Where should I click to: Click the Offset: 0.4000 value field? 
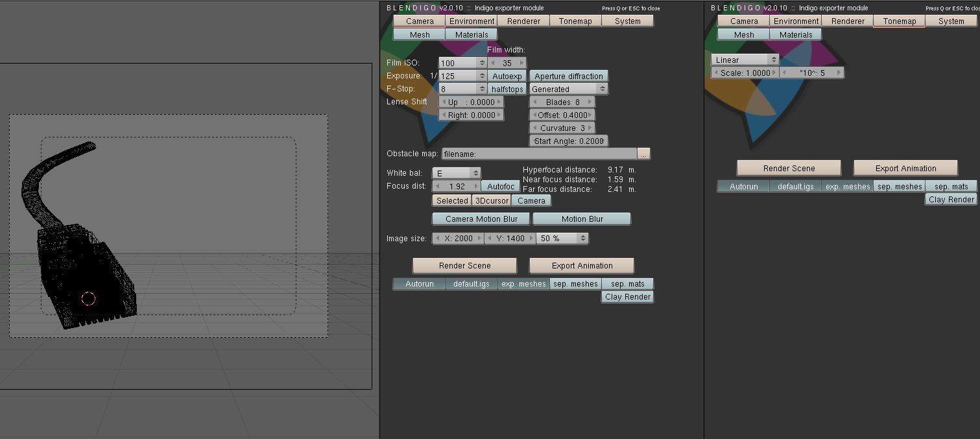pyautogui.click(x=562, y=115)
